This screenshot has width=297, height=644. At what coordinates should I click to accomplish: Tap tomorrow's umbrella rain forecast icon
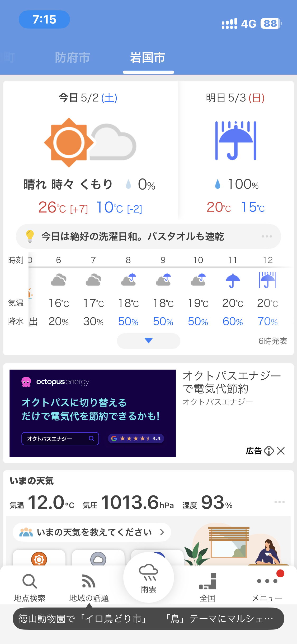pos(236,141)
